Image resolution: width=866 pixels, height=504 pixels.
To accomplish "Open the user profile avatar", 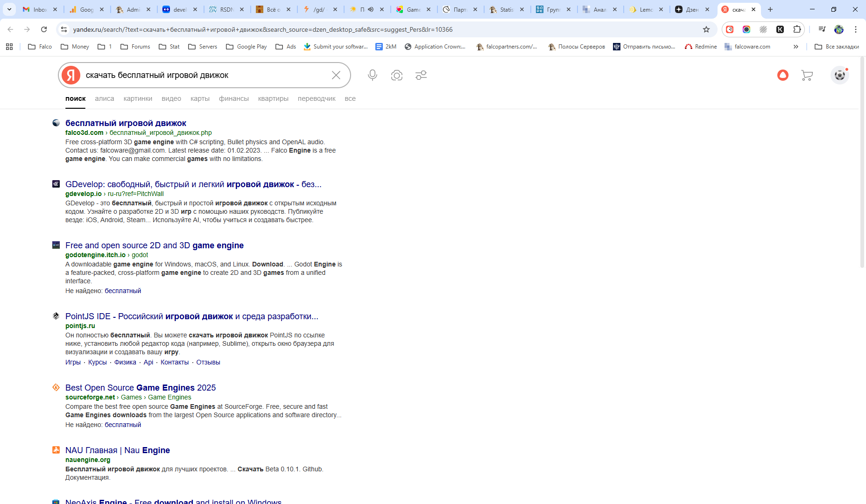I will click(x=839, y=75).
